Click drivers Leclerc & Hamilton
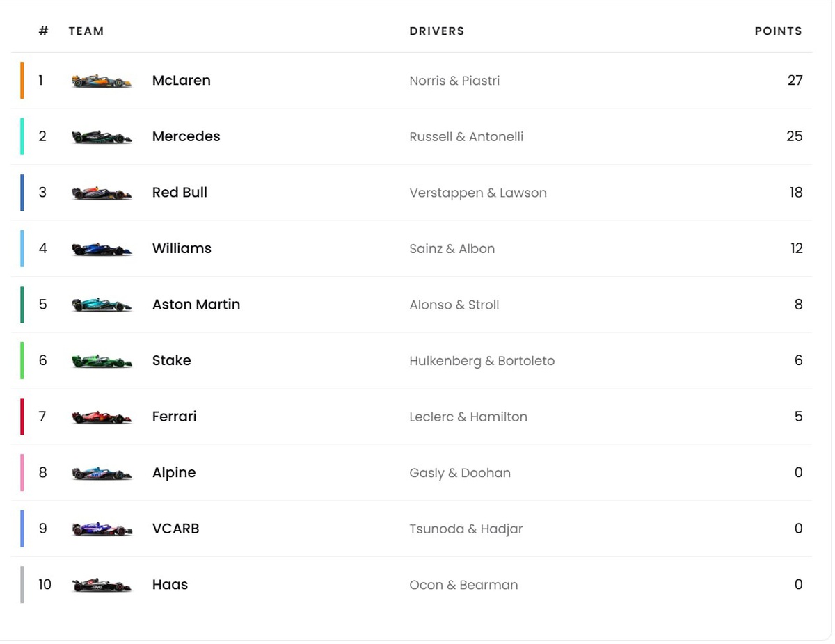This screenshot has width=835, height=644. pos(468,417)
